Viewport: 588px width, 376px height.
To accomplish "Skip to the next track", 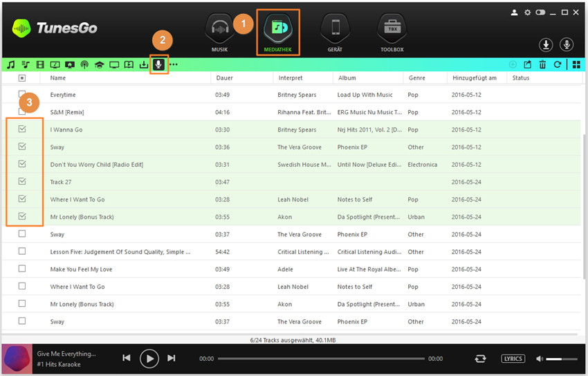I will [172, 358].
